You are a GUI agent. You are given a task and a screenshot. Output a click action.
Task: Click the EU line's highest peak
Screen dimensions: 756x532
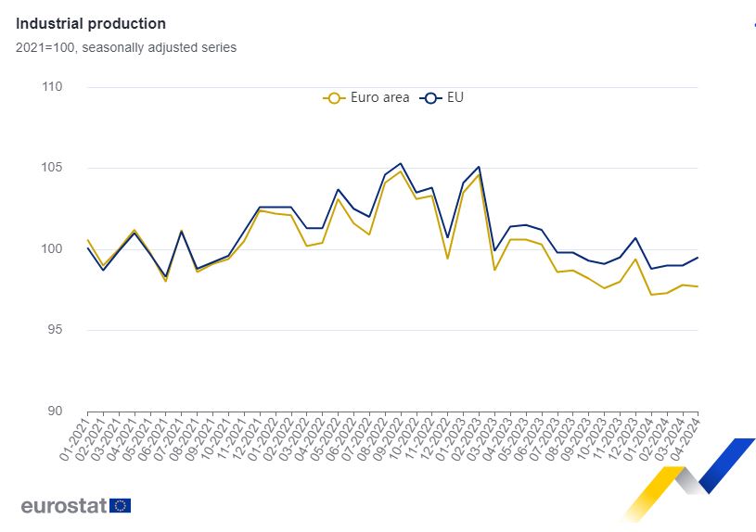click(400, 163)
